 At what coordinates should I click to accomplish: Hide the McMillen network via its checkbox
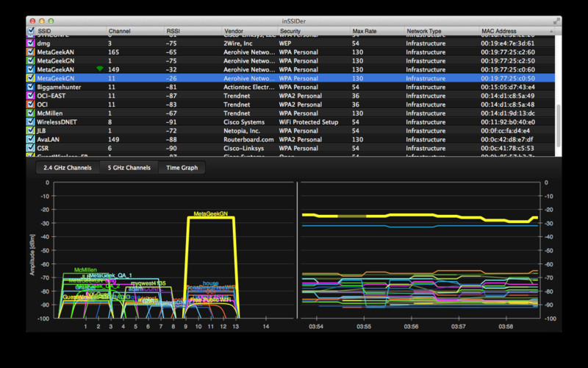(30, 113)
